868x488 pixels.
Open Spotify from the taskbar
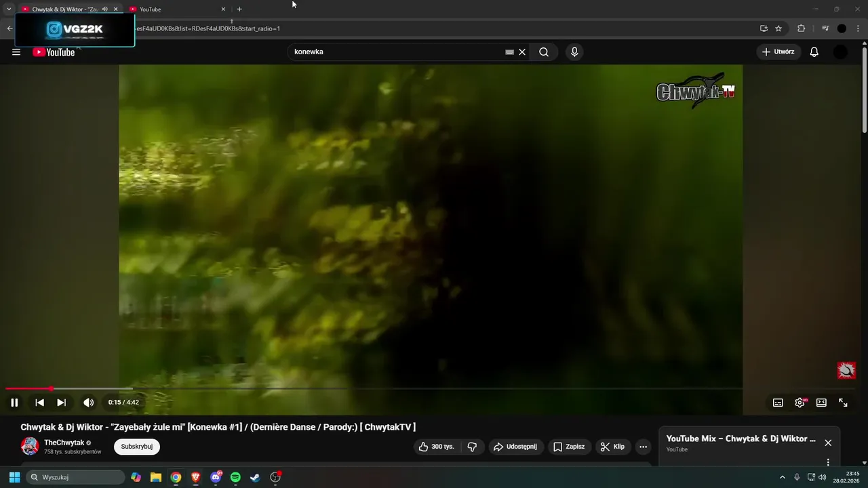click(x=235, y=477)
